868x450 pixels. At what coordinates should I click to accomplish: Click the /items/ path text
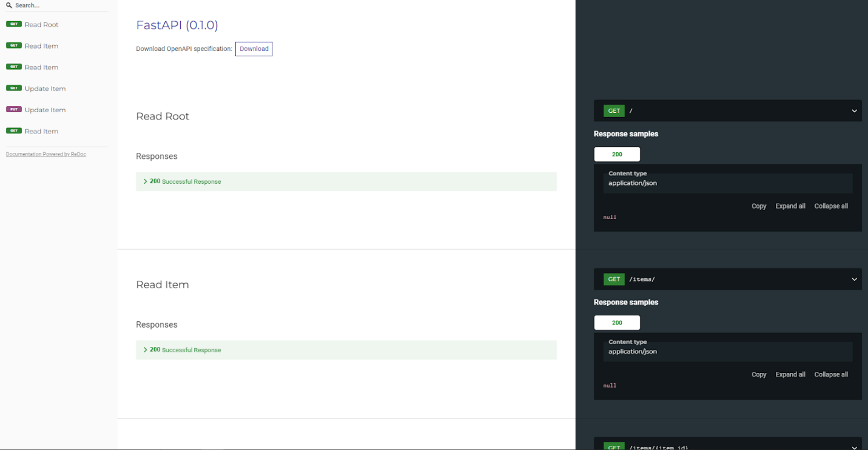coord(642,280)
